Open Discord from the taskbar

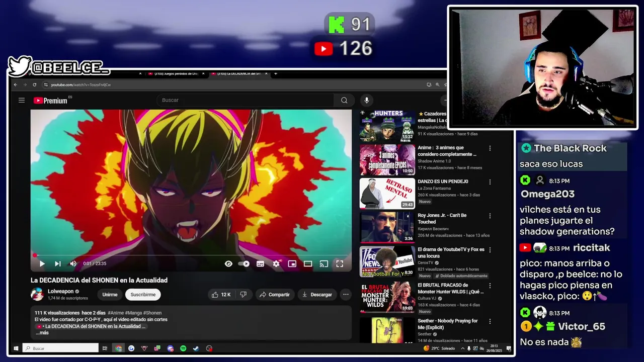click(170, 348)
